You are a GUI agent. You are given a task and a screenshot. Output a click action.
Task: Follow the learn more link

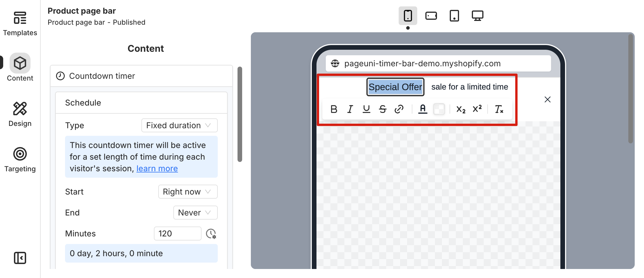[157, 168]
